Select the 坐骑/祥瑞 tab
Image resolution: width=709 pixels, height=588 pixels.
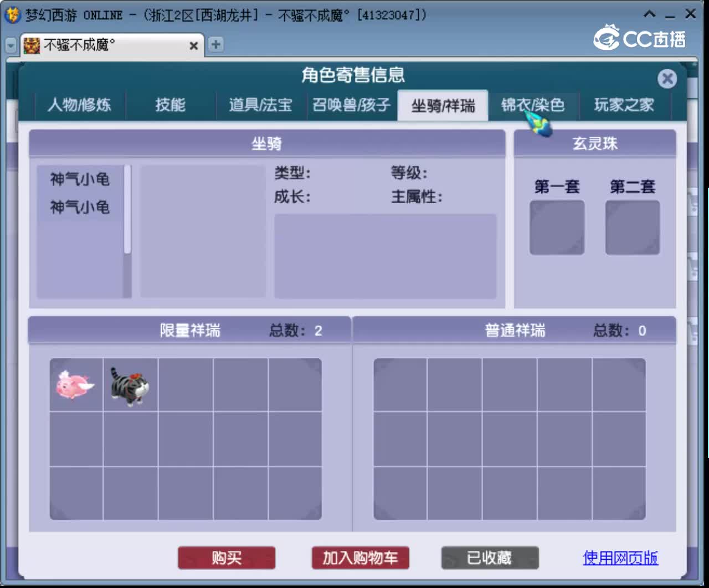(x=443, y=105)
